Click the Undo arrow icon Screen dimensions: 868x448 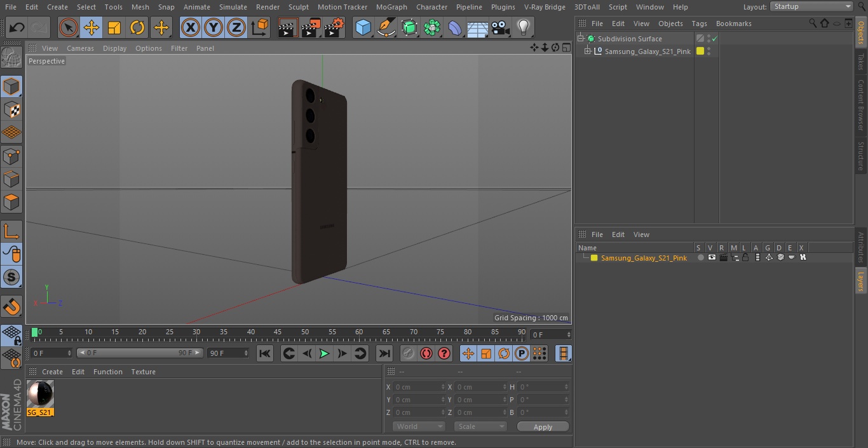[17, 28]
